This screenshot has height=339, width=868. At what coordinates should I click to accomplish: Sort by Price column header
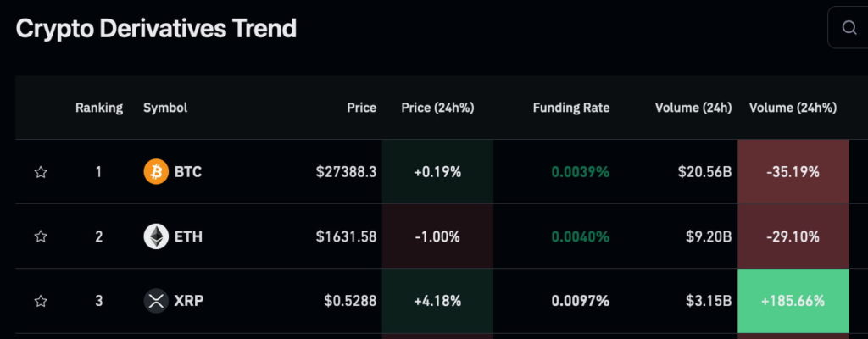361,108
